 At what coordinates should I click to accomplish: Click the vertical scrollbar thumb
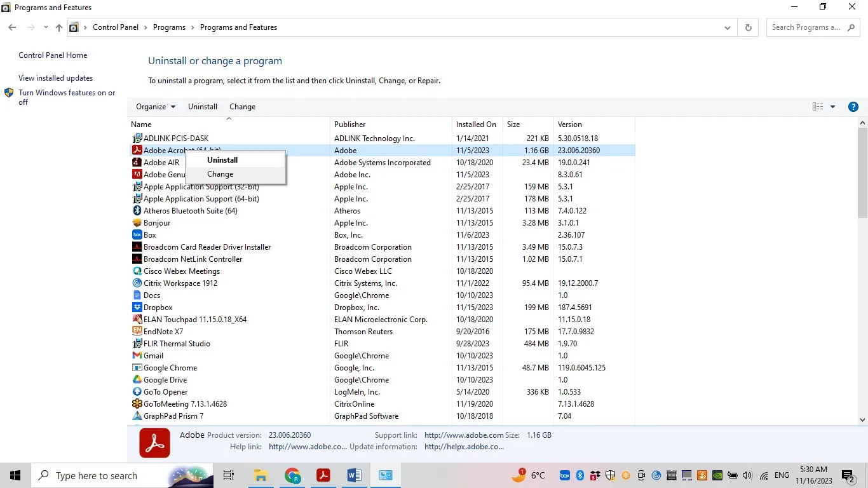point(862,173)
